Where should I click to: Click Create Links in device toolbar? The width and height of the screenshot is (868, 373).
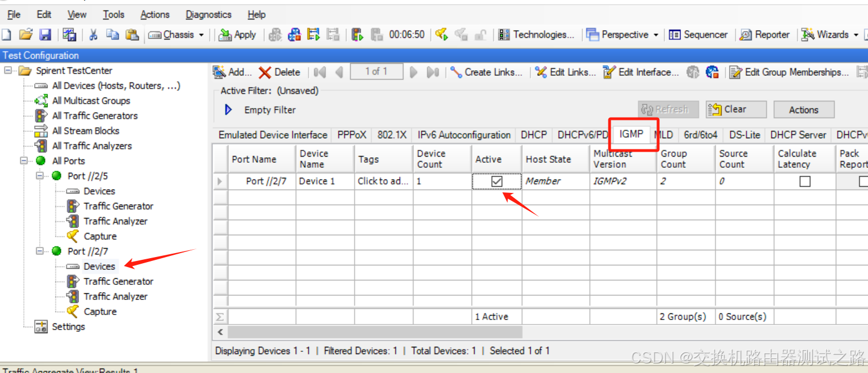point(486,72)
